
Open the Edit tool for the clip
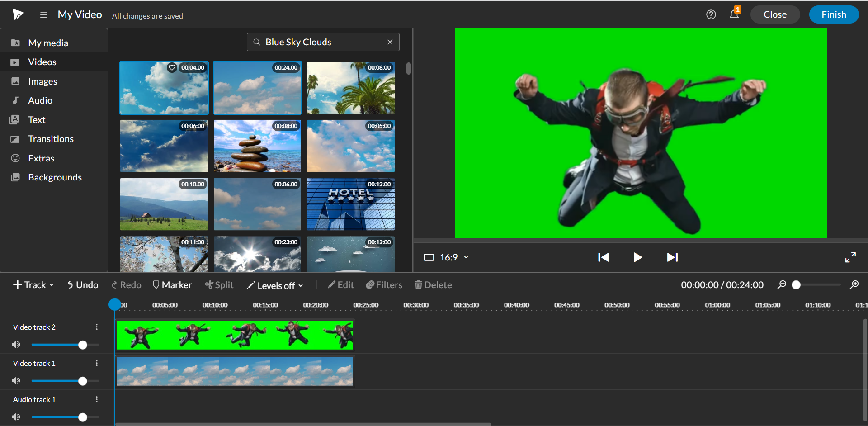point(341,285)
